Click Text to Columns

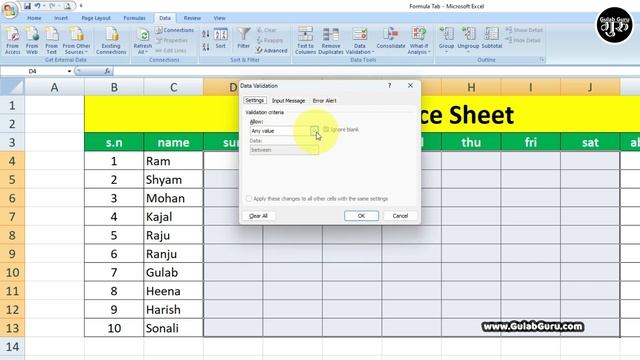click(x=305, y=40)
